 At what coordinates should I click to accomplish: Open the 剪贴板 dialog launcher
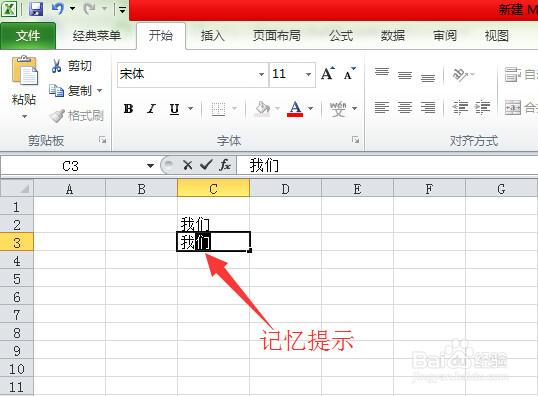point(102,140)
